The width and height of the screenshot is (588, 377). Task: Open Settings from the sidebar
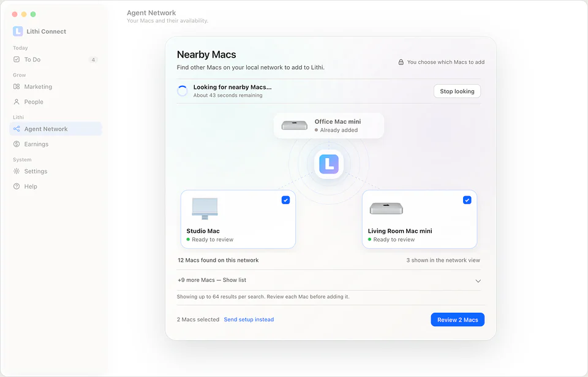pyautogui.click(x=56, y=171)
